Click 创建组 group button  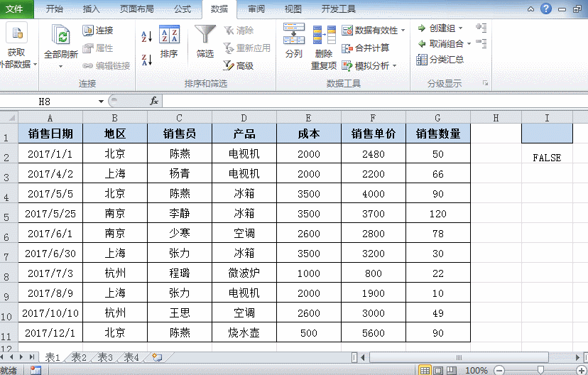437,28
